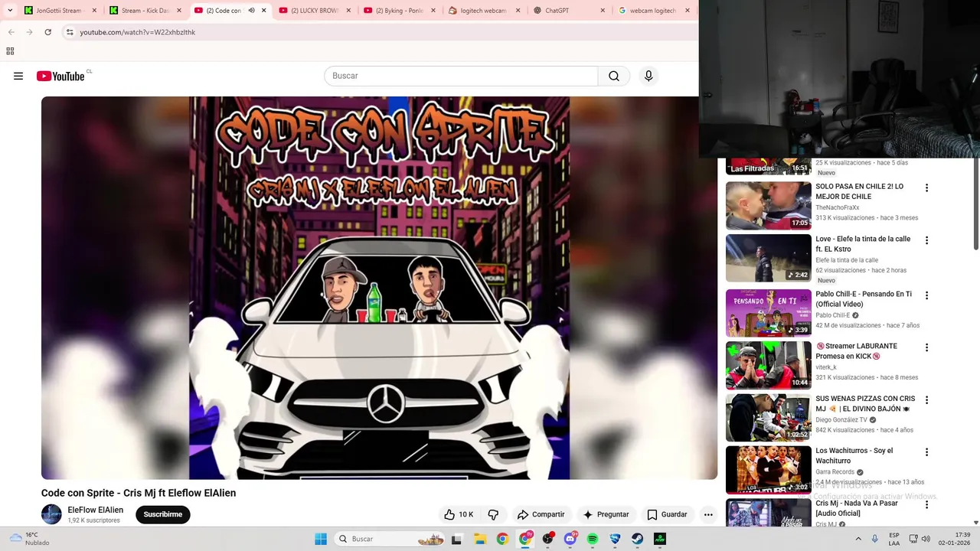
Task: Click Compartir share button
Action: point(541,514)
